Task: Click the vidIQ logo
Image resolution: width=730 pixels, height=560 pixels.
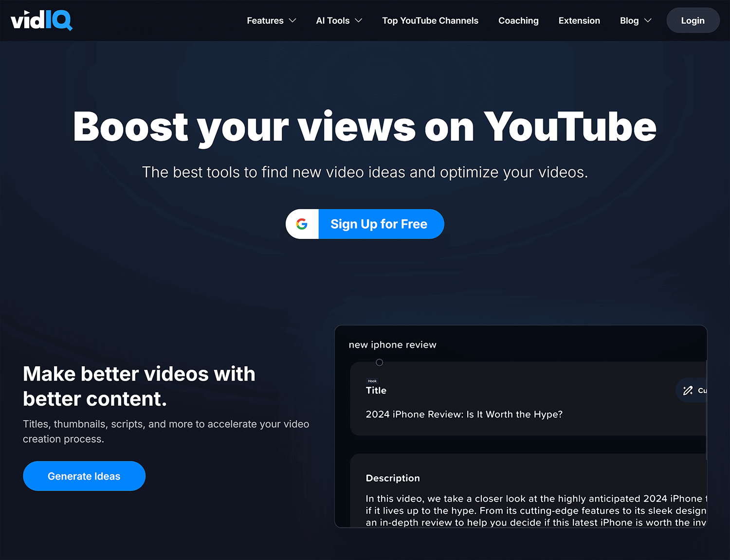Action: (x=42, y=20)
